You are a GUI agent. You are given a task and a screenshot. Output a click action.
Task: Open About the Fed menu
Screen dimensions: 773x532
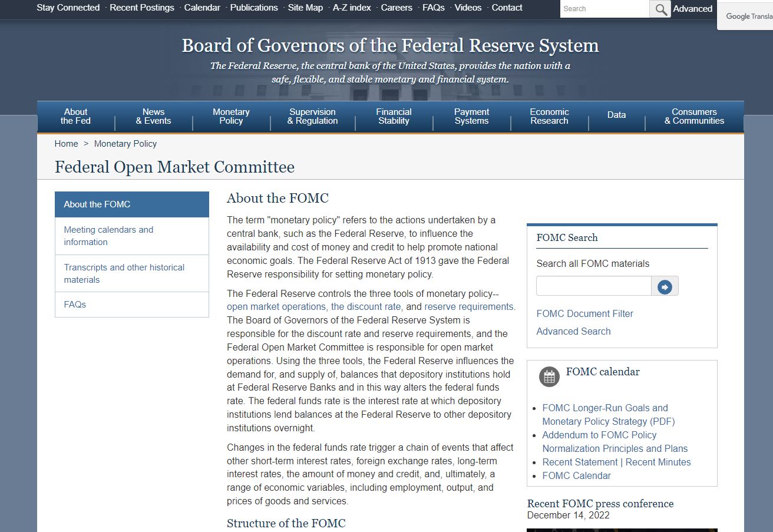(75, 116)
